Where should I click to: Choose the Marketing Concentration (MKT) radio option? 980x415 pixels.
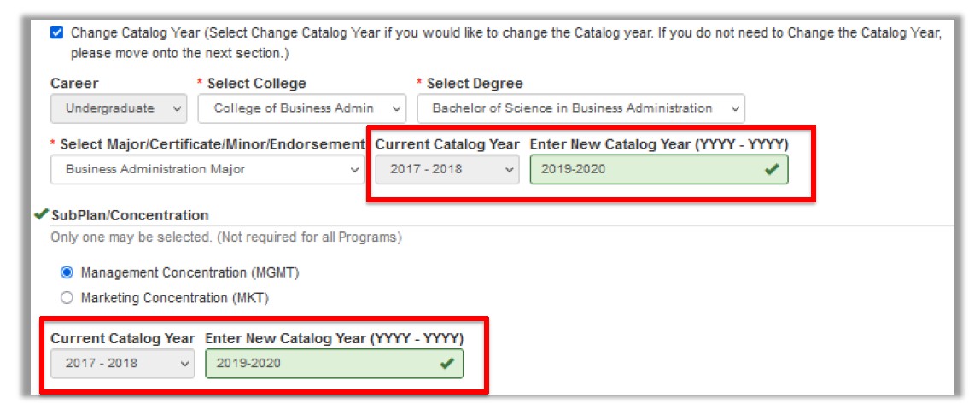click(67, 299)
